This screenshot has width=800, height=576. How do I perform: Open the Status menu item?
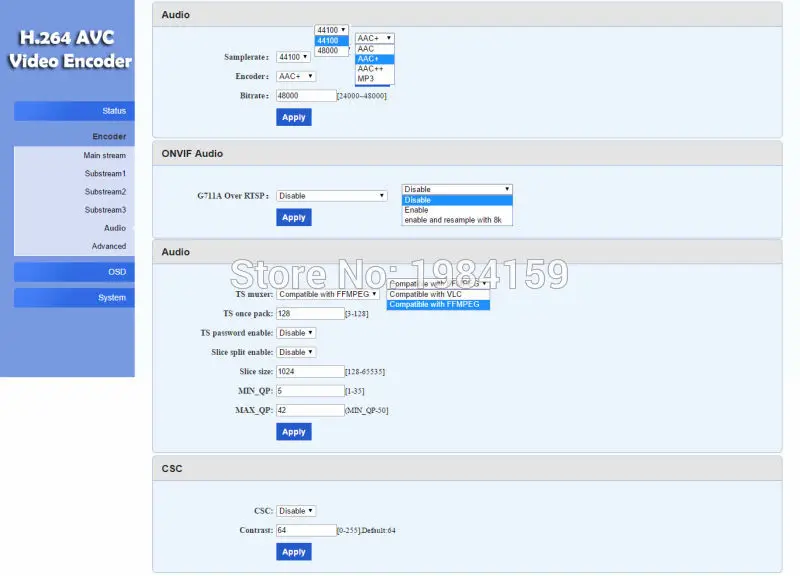point(74,111)
